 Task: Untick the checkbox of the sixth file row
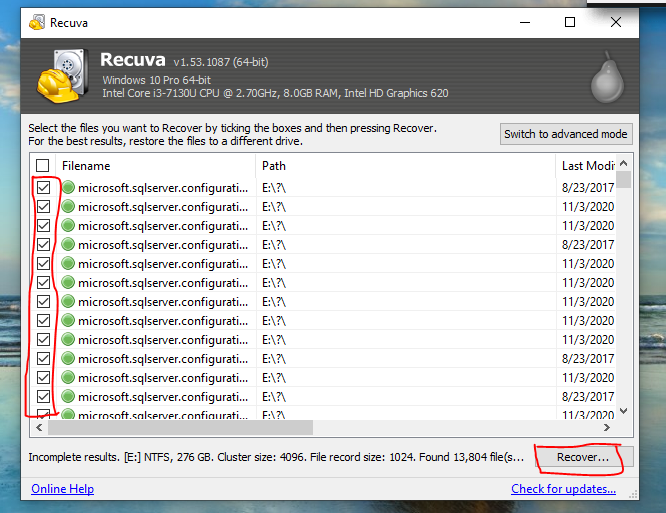coord(43,282)
